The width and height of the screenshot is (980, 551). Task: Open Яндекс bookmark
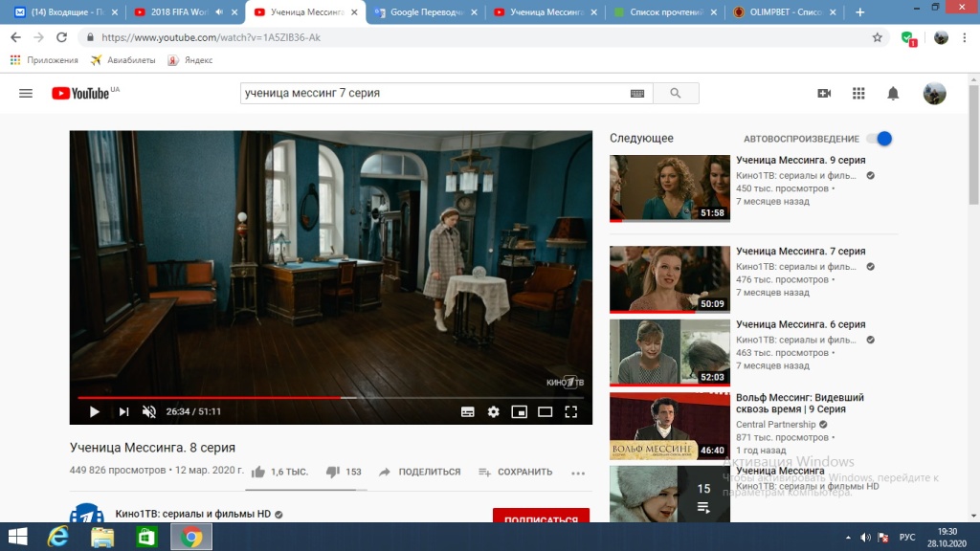190,60
